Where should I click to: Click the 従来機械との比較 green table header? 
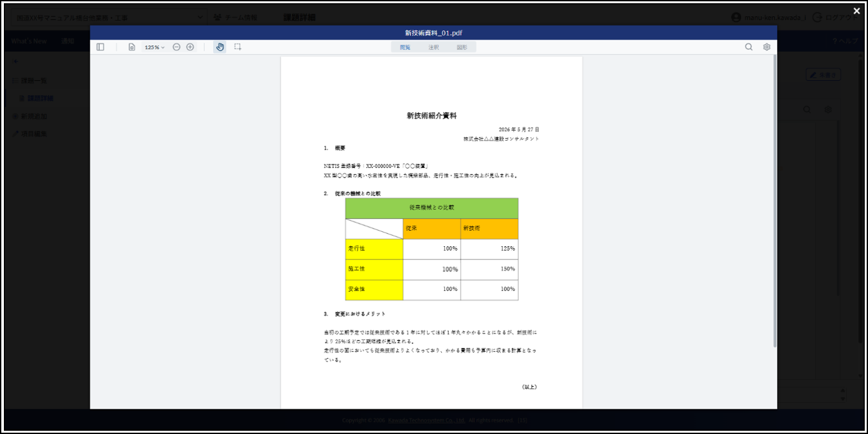(432, 208)
